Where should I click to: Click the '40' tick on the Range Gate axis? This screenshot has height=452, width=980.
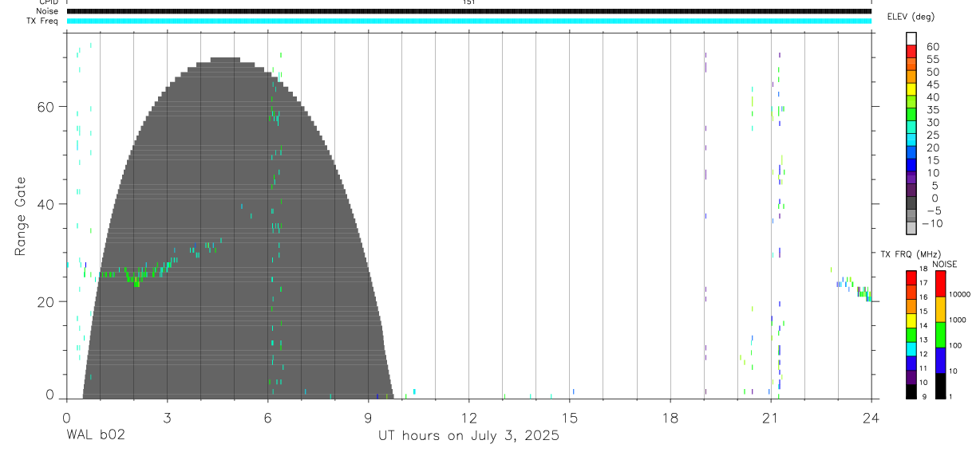[46, 204]
